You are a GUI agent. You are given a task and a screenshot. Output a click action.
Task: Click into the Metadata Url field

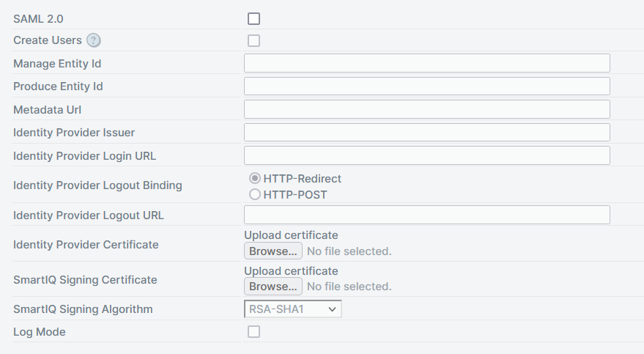tap(427, 110)
